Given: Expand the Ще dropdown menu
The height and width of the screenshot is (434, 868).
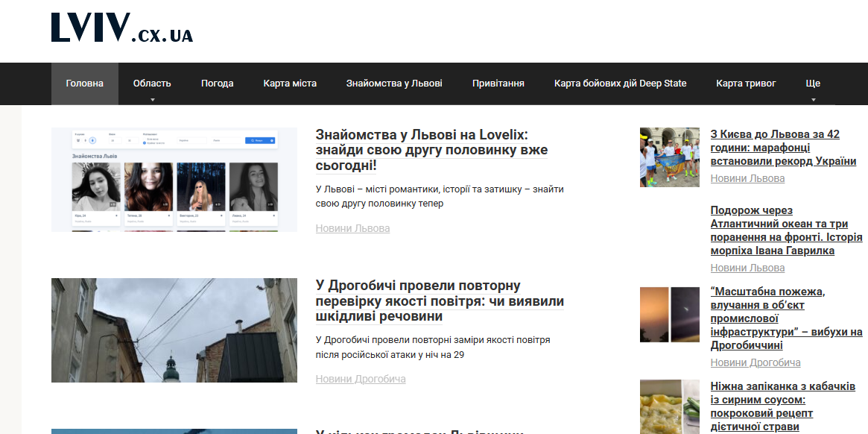Looking at the screenshot, I should point(813,84).
